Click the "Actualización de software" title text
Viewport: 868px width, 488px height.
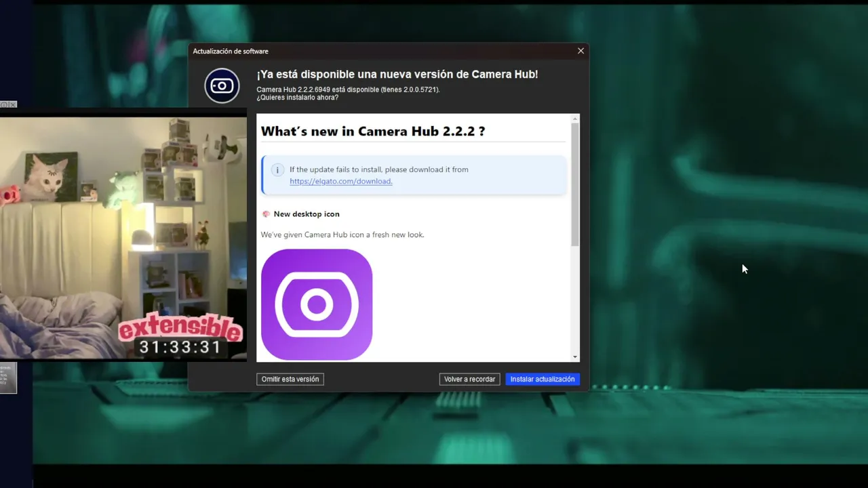click(231, 51)
